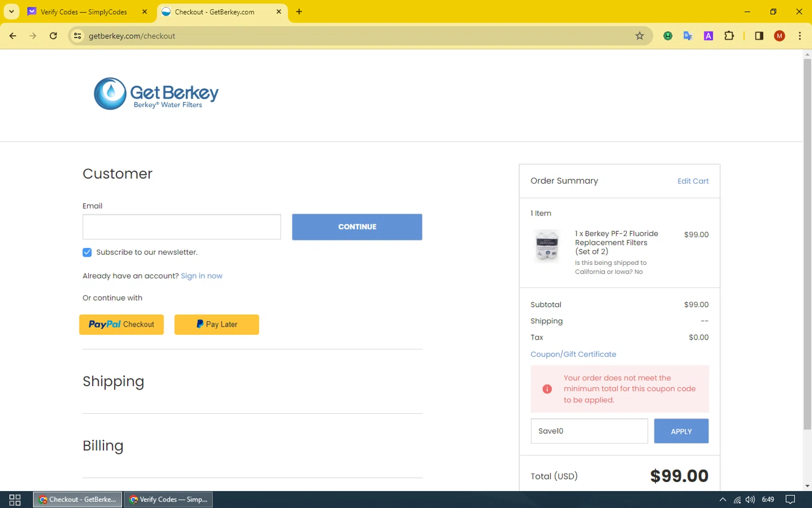Click the Get Berkey logo
Viewport: 812px width, 508px height.
pyautogui.click(x=156, y=94)
